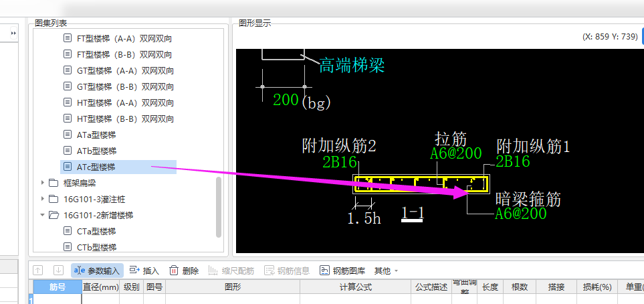Click the 图号 column header
The width and height of the screenshot is (644, 304).
click(x=154, y=287)
